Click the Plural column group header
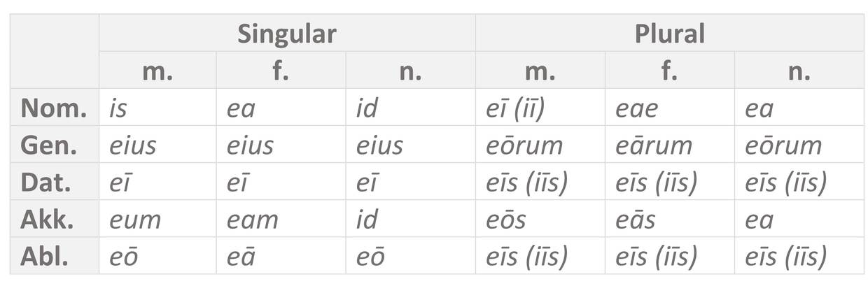Image resolution: width=868 pixels, height=284 pixels. (x=668, y=34)
